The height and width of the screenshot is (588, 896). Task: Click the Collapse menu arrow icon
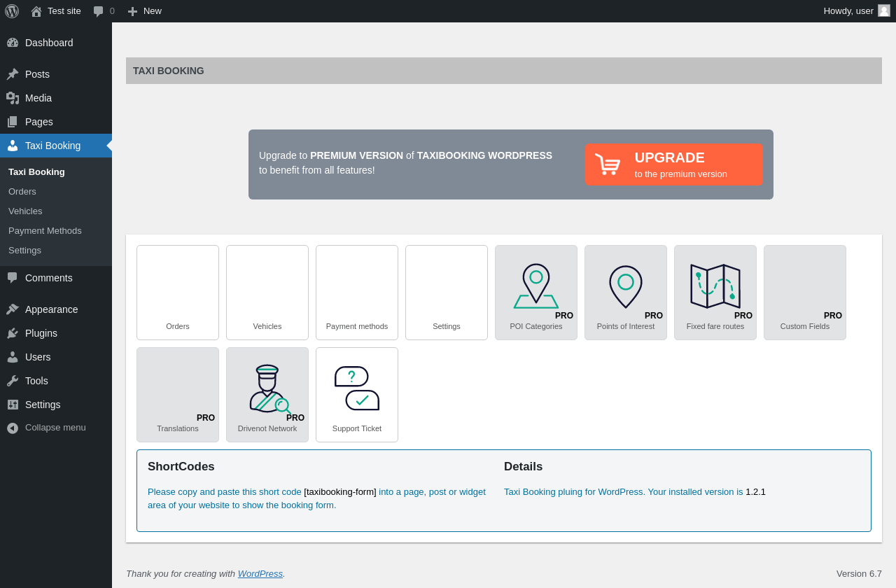tap(13, 428)
